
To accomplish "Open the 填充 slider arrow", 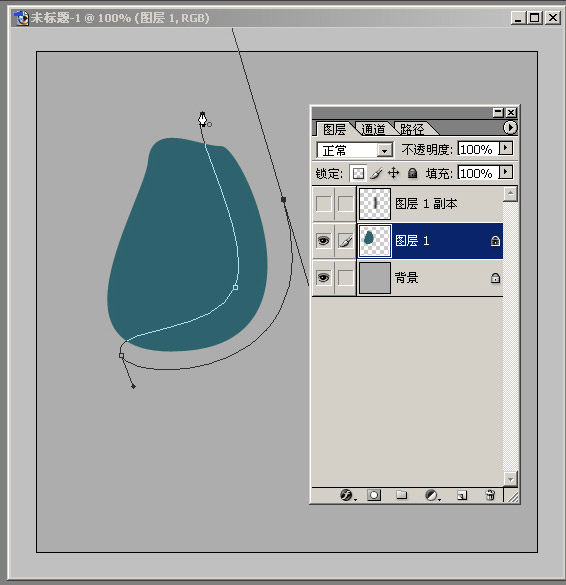I will point(506,173).
